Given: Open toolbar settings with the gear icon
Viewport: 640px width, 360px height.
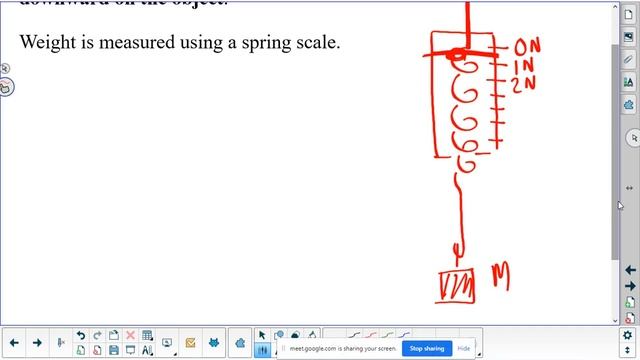Looking at the screenshot, I should click(x=627, y=336).
